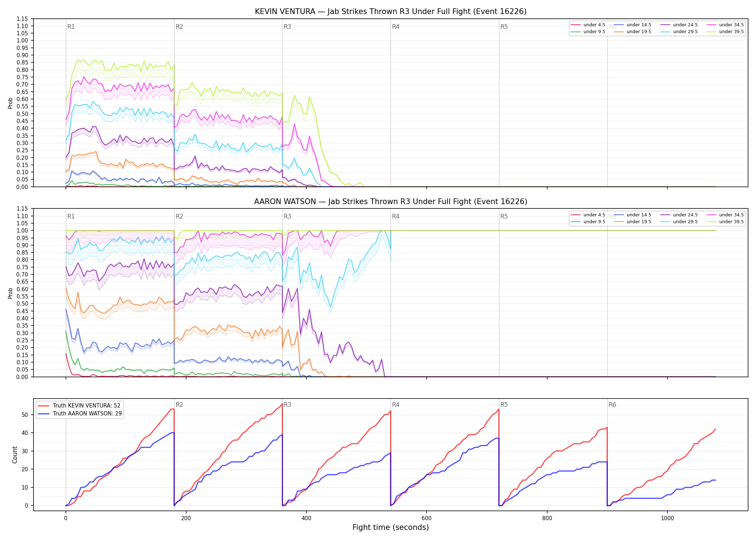Select 'under 9.5' in Aaron Watson legend
Screen dimensions: 756x540
coord(588,222)
